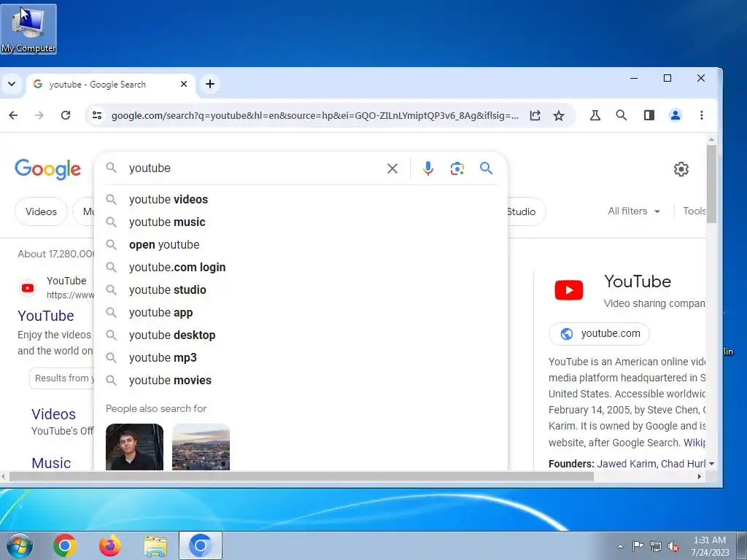Open Windows Explorer from taskbar

coord(155,546)
